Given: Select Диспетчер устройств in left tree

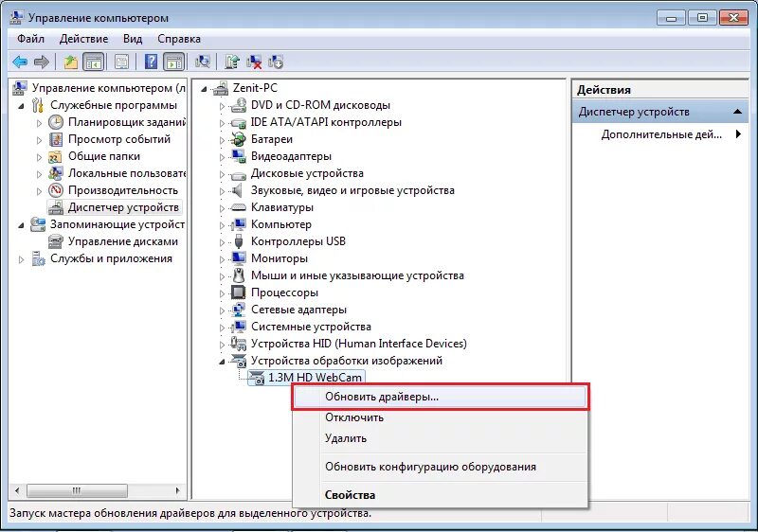Looking at the screenshot, I should [x=123, y=207].
